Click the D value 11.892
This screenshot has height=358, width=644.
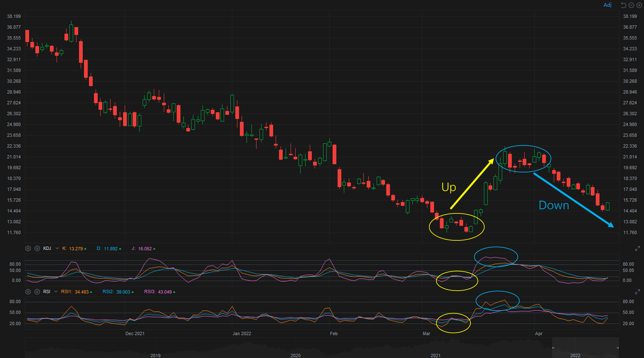[110, 249]
